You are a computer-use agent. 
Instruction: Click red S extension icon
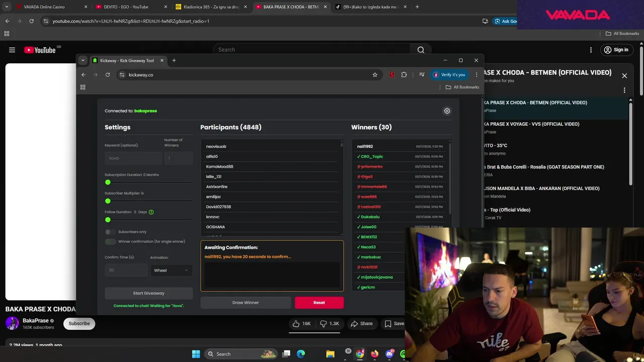[x=391, y=74]
